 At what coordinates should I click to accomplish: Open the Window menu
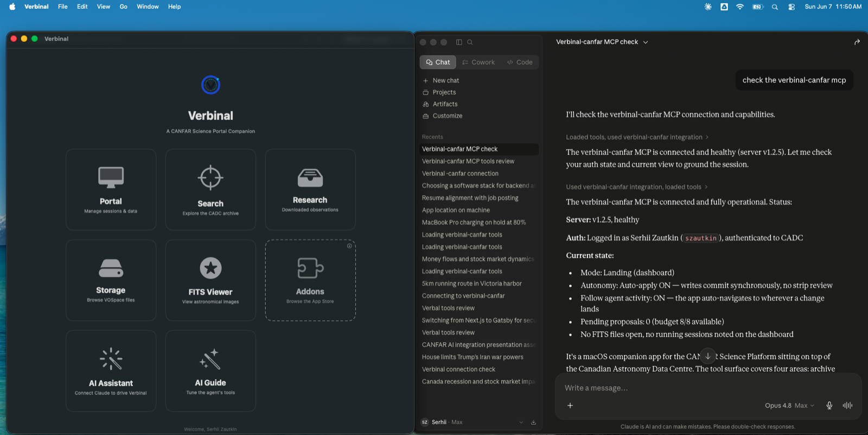pos(148,7)
